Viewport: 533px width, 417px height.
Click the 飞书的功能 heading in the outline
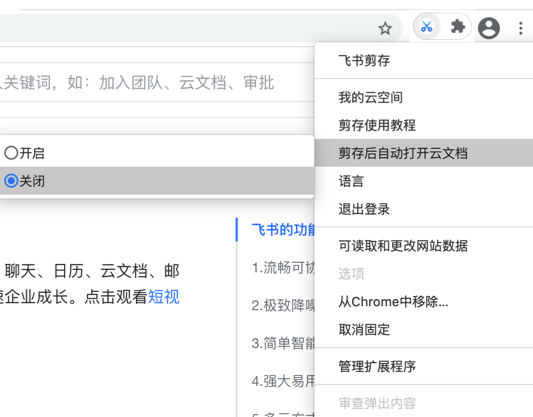[x=283, y=230]
